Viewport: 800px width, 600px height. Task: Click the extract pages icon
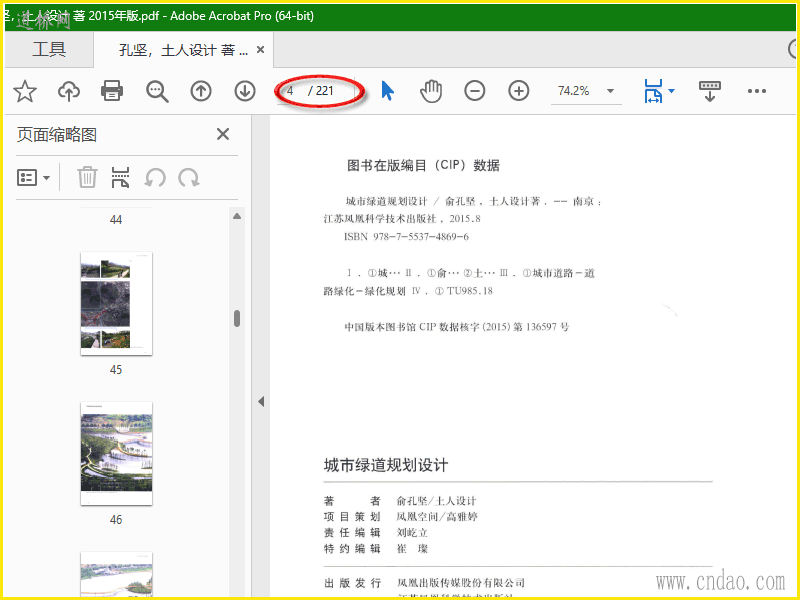(x=120, y=178)
